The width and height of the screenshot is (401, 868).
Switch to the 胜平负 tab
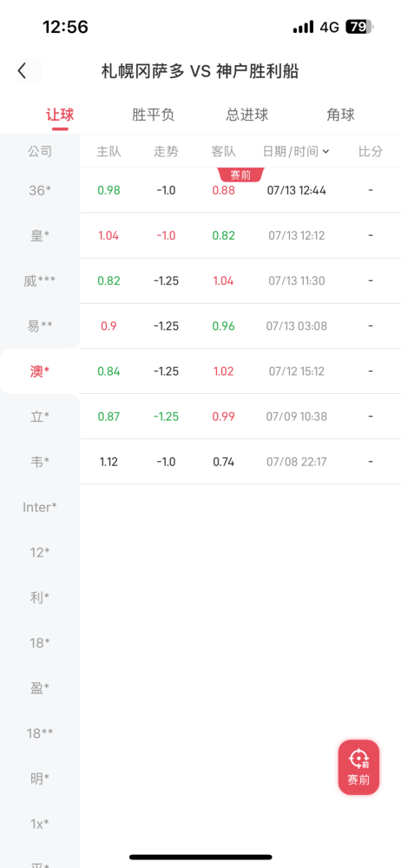[154, 115]
